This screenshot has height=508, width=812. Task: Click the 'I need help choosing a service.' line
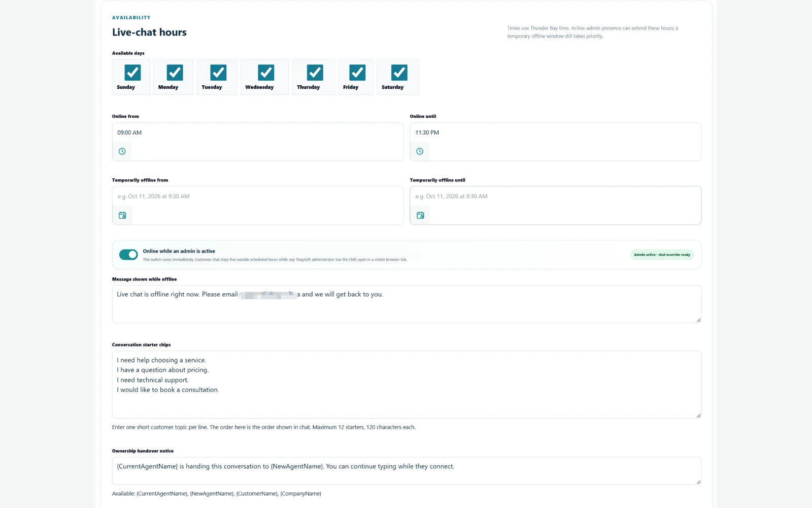(x=161, y=360)
